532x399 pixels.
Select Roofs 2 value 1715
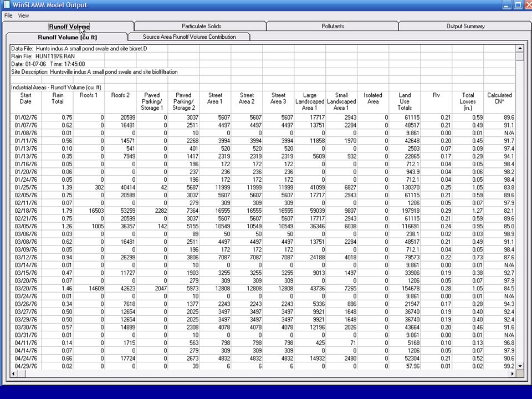(x=120, y=342)
